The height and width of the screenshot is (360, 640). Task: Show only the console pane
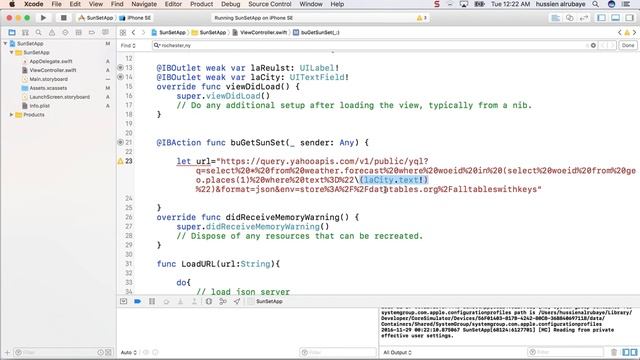coord(633,352)
